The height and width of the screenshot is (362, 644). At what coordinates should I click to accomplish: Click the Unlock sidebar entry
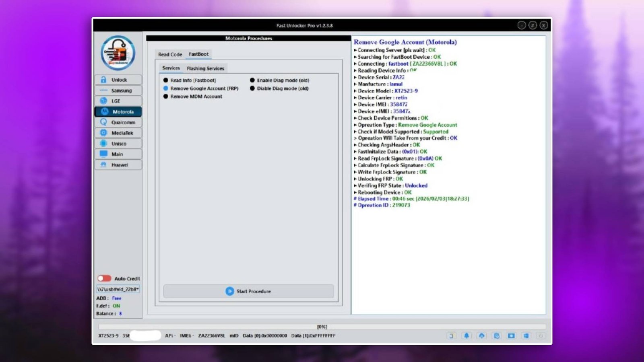pyautogui.click(x=118, y=80)
